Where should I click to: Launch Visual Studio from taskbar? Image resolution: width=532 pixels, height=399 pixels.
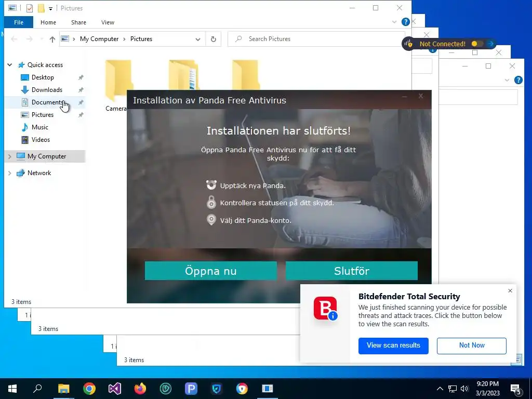[115, 389]
